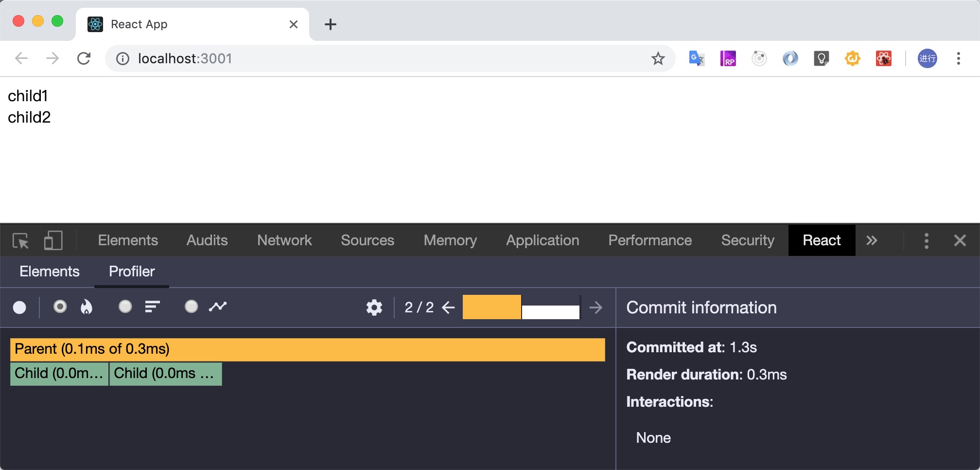This screenshot has height=470, width=980.
Task: Select the white second commit bar
Action: point(551,312)
